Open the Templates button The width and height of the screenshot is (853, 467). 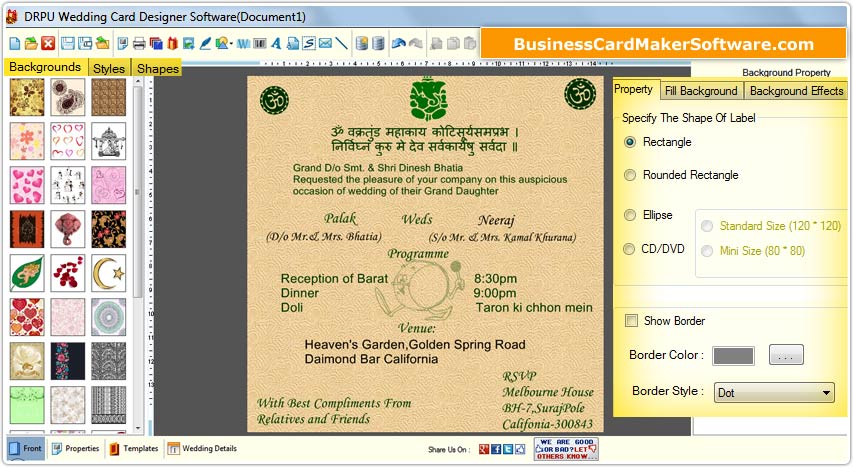pyautogui.click(x=134, y=448)
